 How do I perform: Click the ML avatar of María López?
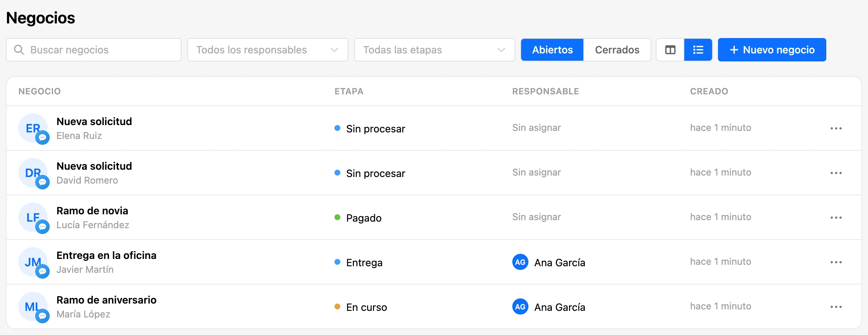[x=33, y=306]
